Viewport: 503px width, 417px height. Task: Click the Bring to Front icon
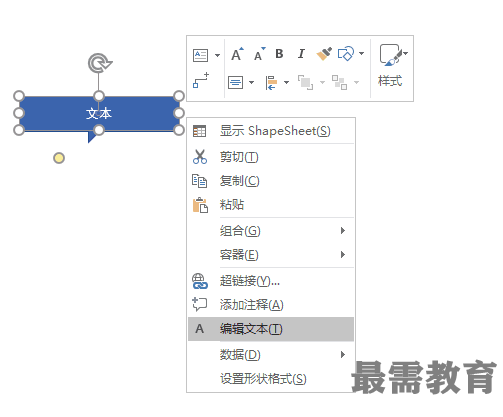(305, 82)
